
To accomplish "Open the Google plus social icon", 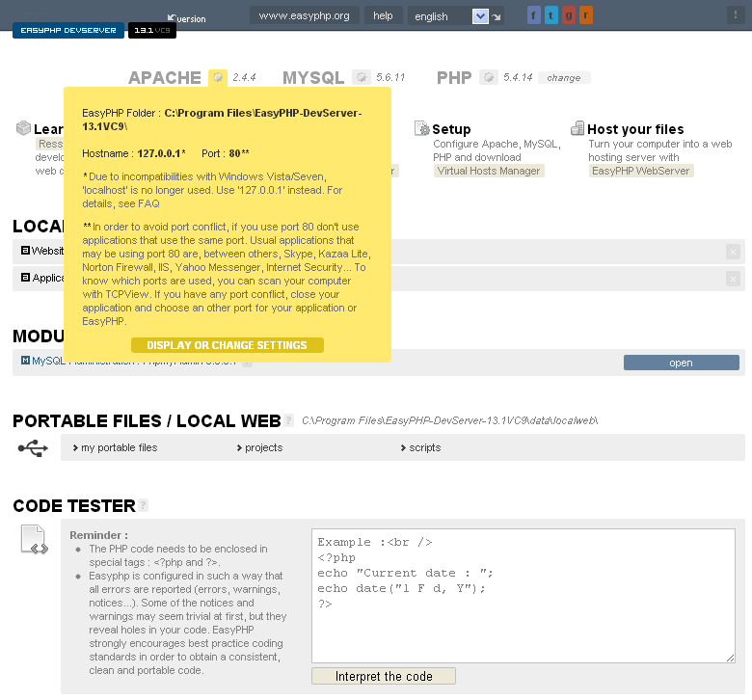I will 569,15.
